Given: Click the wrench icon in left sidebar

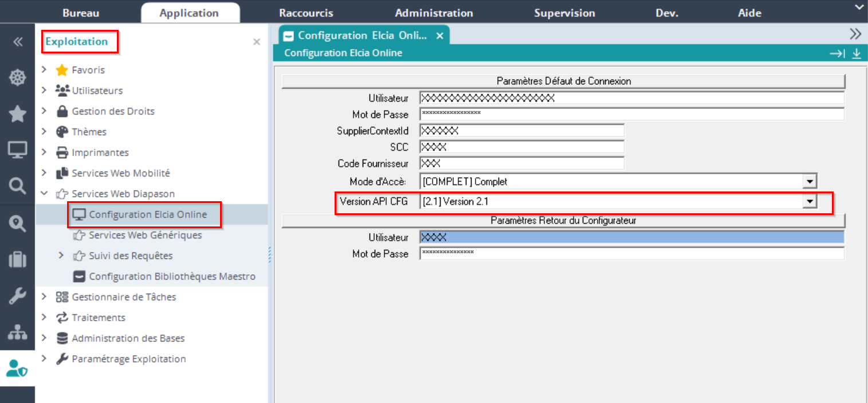Looking at the screenshot, I should [x=17, y=296].
